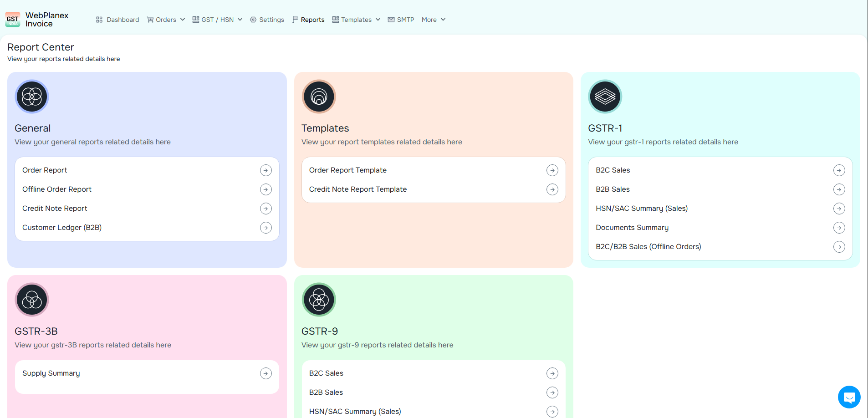
Task: Expand the Templates navigation dropdown
Action: click(x=356, y=20)
